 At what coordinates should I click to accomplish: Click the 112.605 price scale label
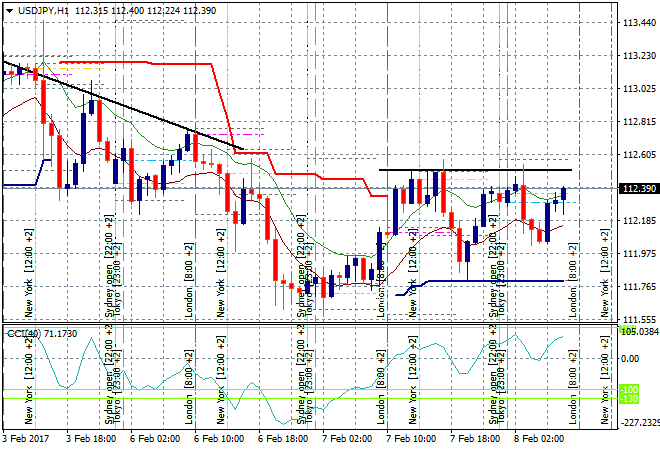[x=639, y=155]
